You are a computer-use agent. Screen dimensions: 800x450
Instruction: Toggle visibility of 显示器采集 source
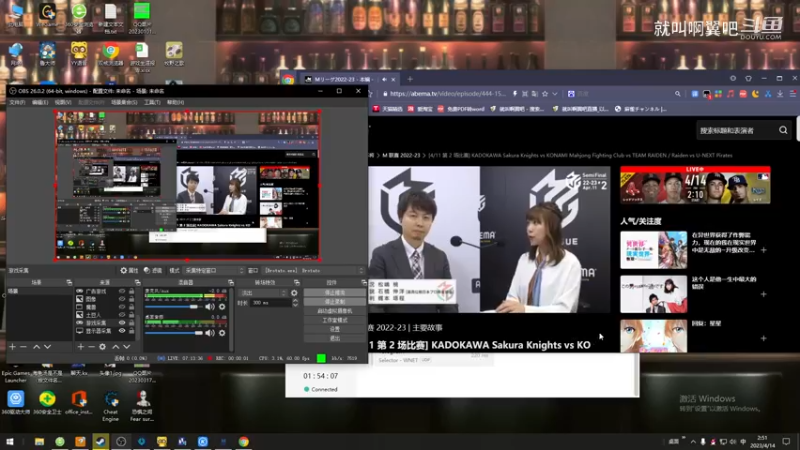coord(121,331)
